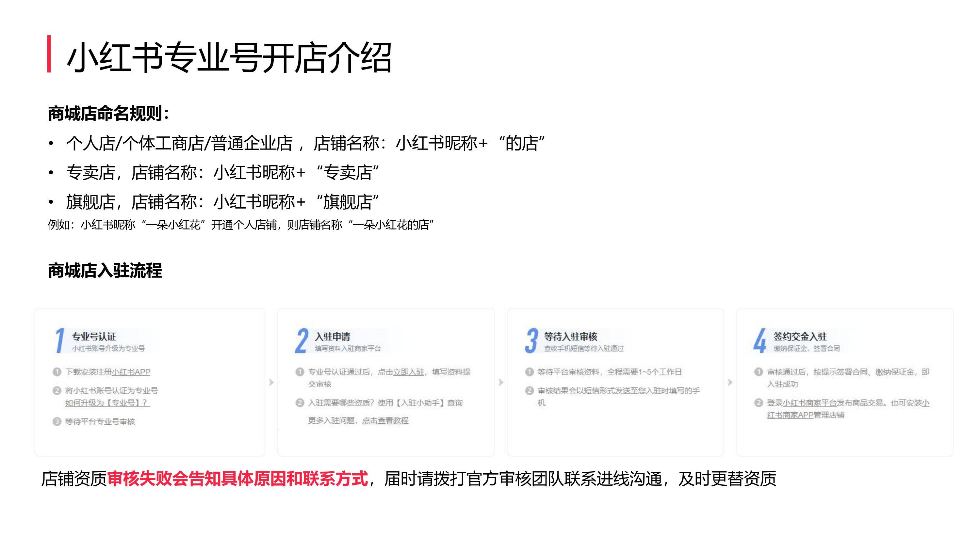The height and width of the screenshot is (551, 980).
Task: Click the large blue step number 1 icon
Action: [x=59, y=341]
